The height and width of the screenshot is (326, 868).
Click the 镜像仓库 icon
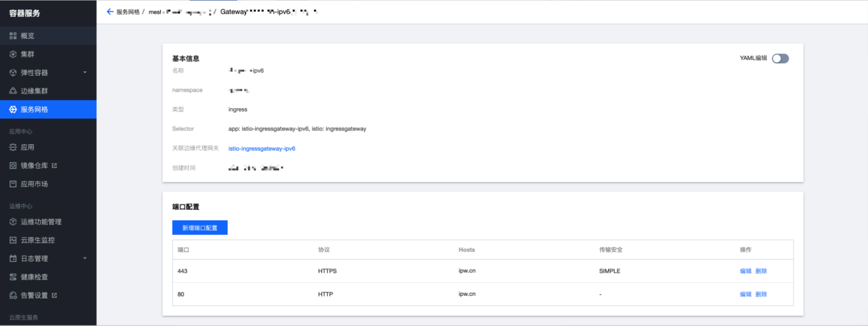pyautogui.click(x=13, y=165)
